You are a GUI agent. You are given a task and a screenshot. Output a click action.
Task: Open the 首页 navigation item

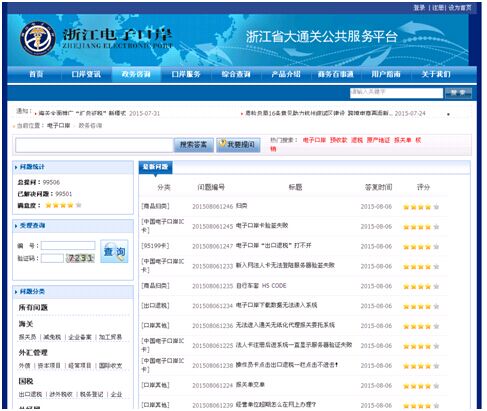click(x=36, y=74)
